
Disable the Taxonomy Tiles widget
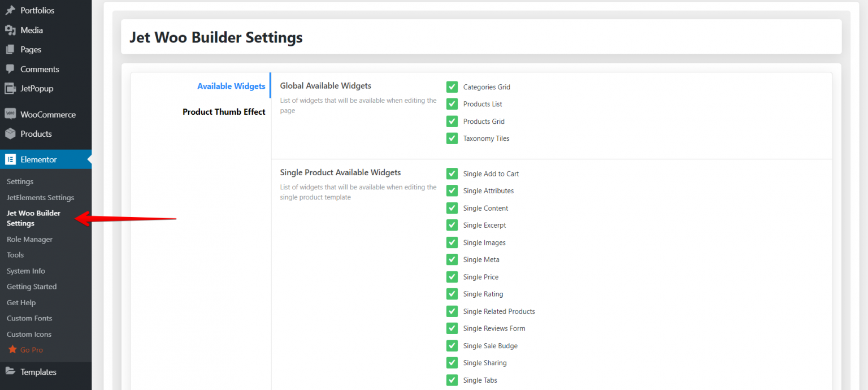click(x=452, y=138)
